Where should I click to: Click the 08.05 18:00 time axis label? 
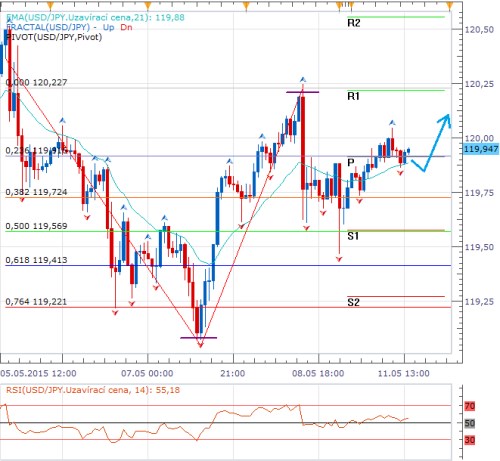[x=318, y=373]
